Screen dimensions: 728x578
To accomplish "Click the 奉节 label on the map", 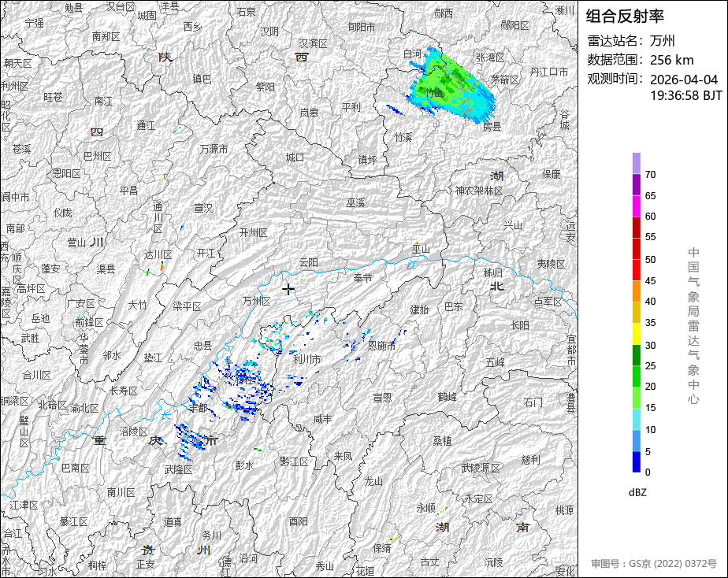I will point(362,278).
